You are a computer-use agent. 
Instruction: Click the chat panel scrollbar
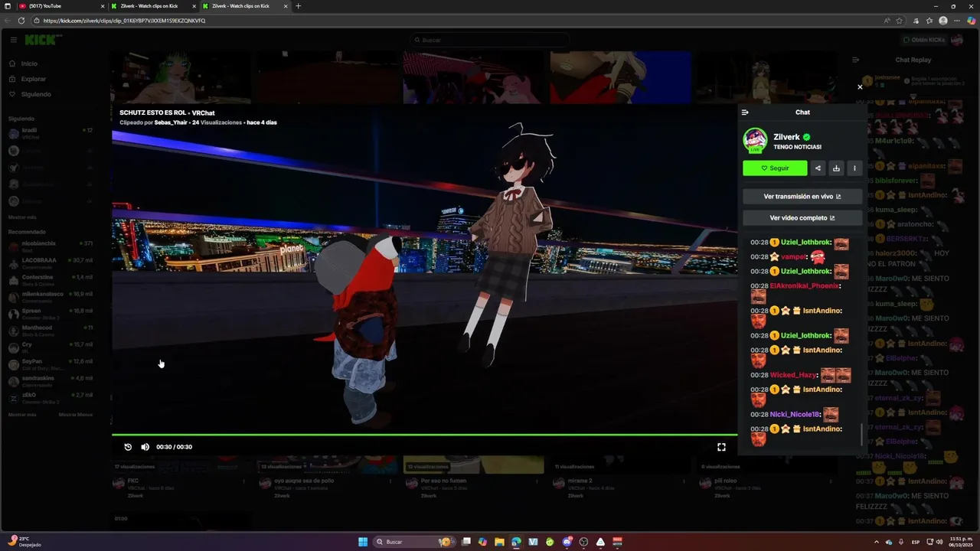[x=862, y=434]
